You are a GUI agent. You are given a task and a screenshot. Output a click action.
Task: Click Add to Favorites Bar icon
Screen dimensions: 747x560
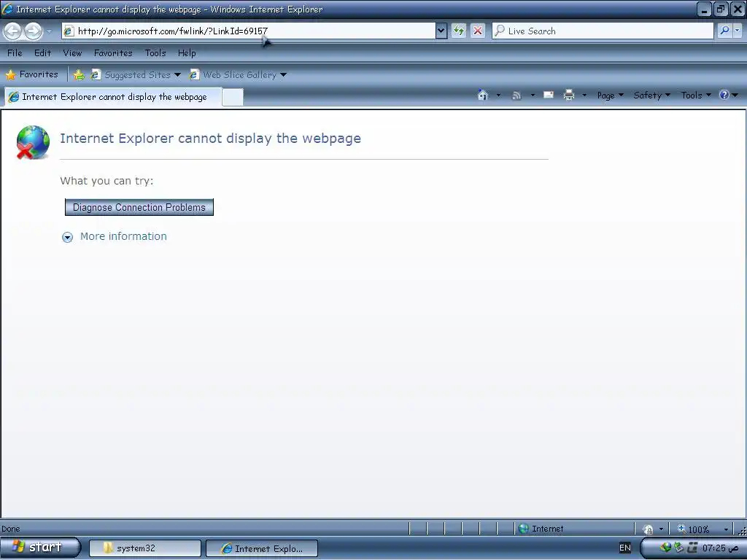[79, 75]
